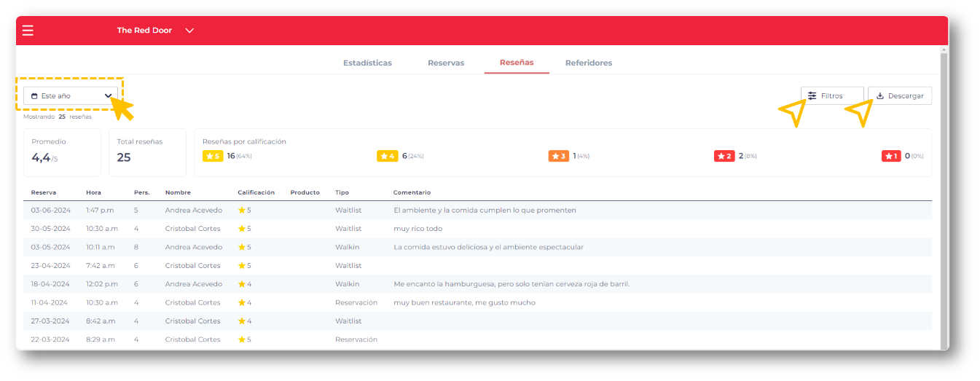Switch to the Estadísticas tab
Viewport: 980px width, 381px height.
(x=367, y=63)
